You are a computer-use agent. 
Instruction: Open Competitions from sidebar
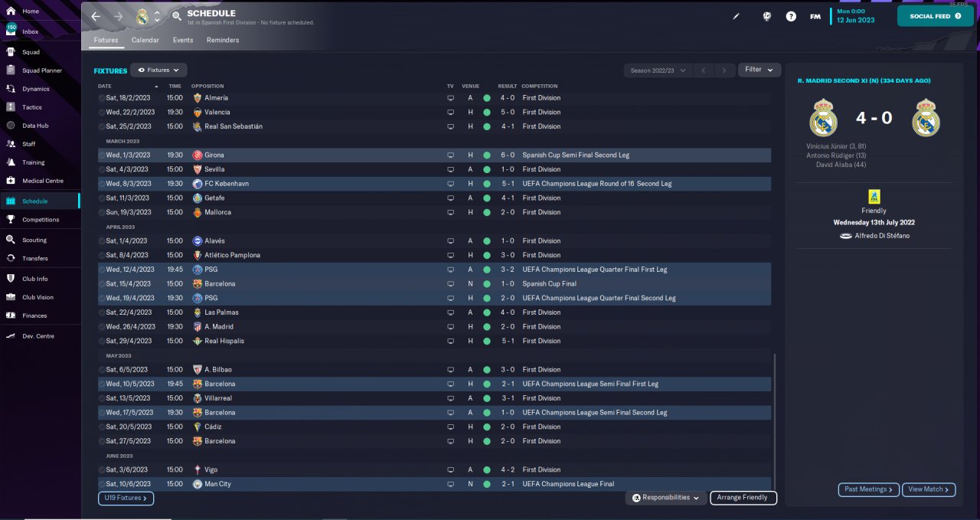click(40, 220)
